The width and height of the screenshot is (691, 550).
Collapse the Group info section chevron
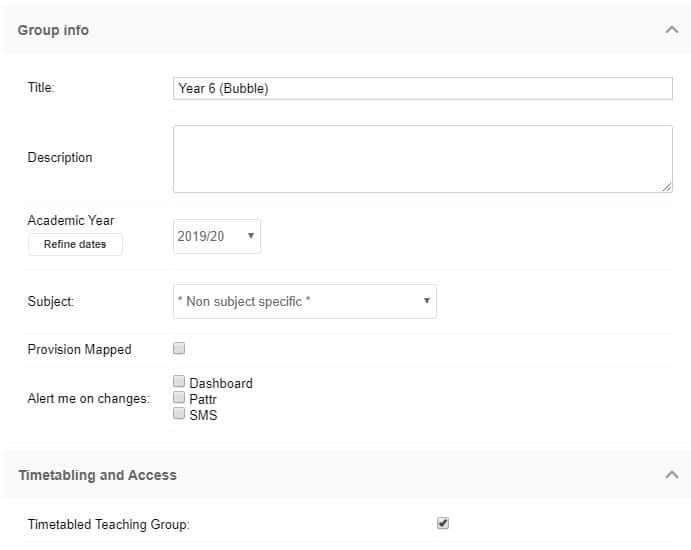tap(671, 30)
